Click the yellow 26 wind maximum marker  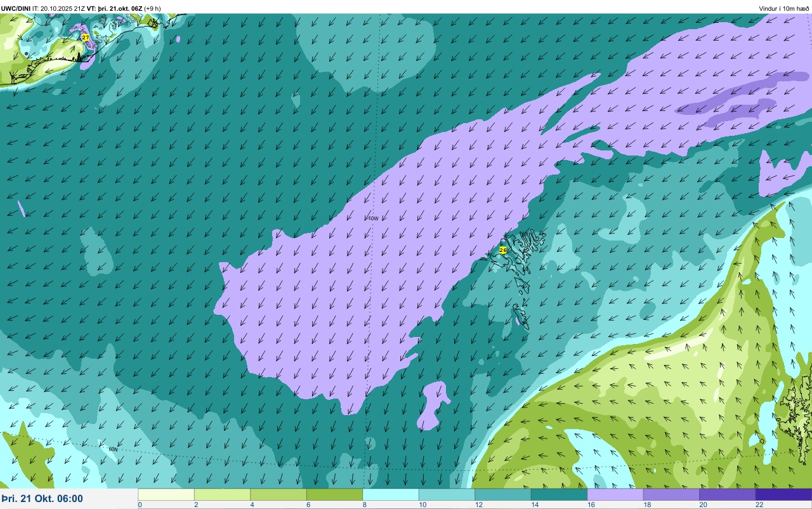click(503, 250)
